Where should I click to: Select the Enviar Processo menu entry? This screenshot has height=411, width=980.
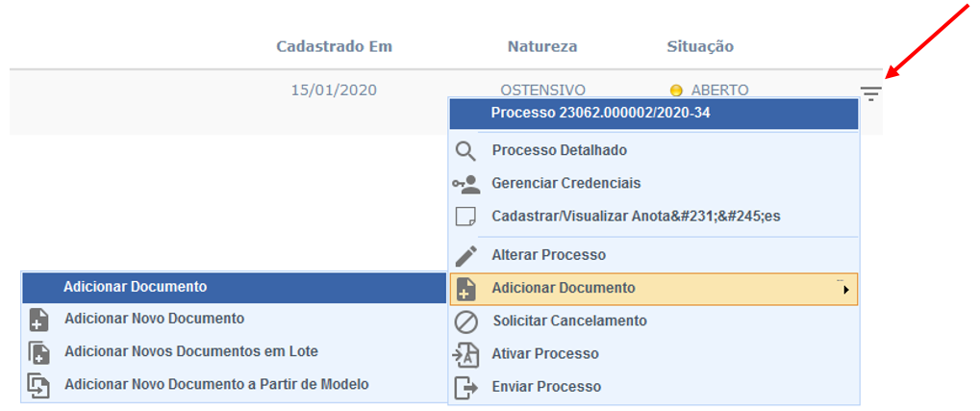click(654, 387)
